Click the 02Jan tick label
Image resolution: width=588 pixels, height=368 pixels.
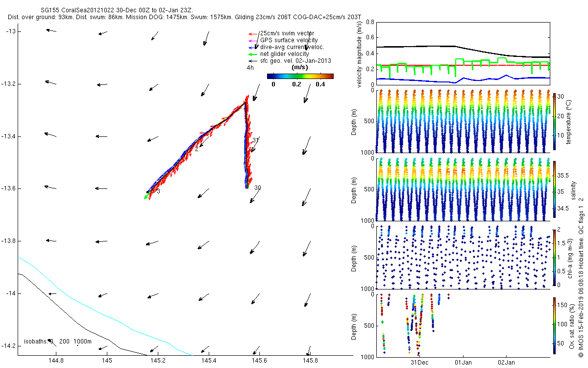pyautogui.click(x=507, y=363)
